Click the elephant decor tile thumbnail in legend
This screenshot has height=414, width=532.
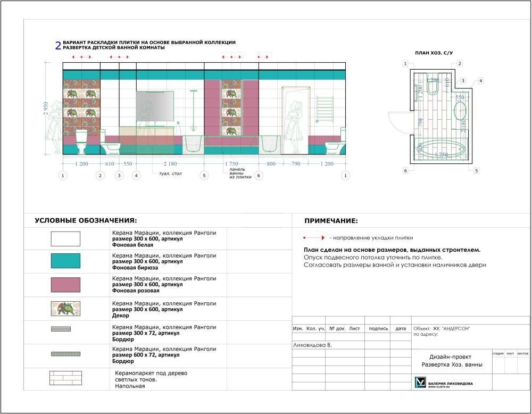(x=65, y=309)
